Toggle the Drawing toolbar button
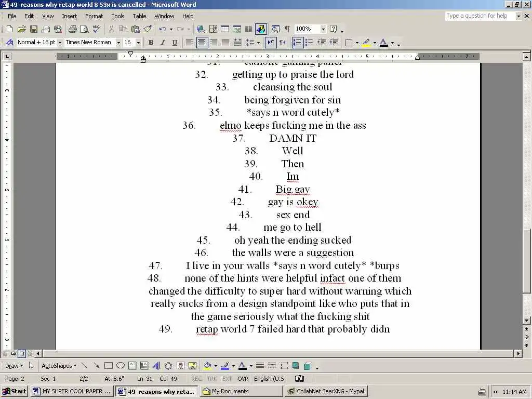This screenshot has width=532, height=399. click(261, 29)
